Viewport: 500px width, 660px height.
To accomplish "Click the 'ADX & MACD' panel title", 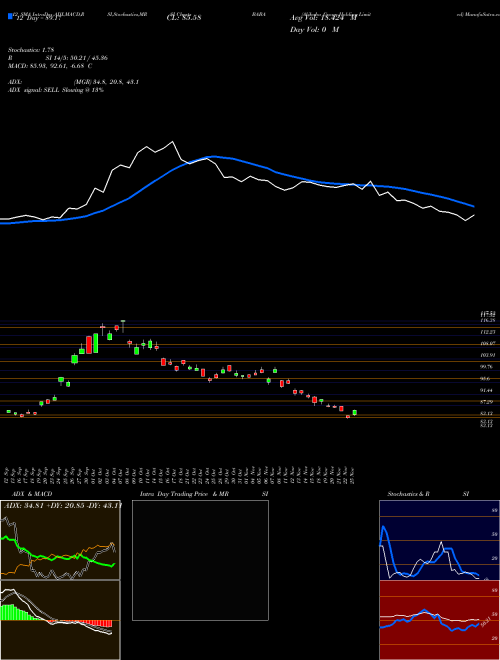I will click(x=32, y=494).
